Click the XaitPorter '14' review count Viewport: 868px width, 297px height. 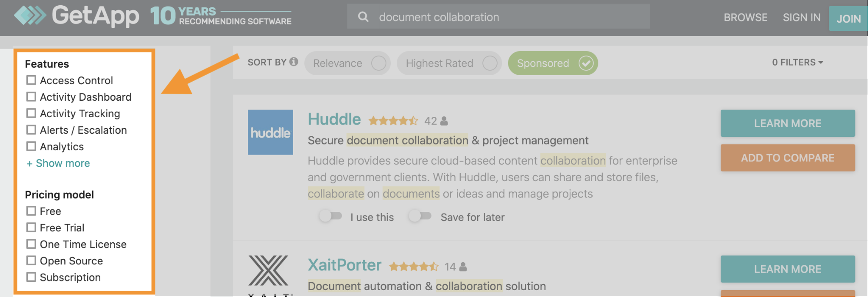450,267
